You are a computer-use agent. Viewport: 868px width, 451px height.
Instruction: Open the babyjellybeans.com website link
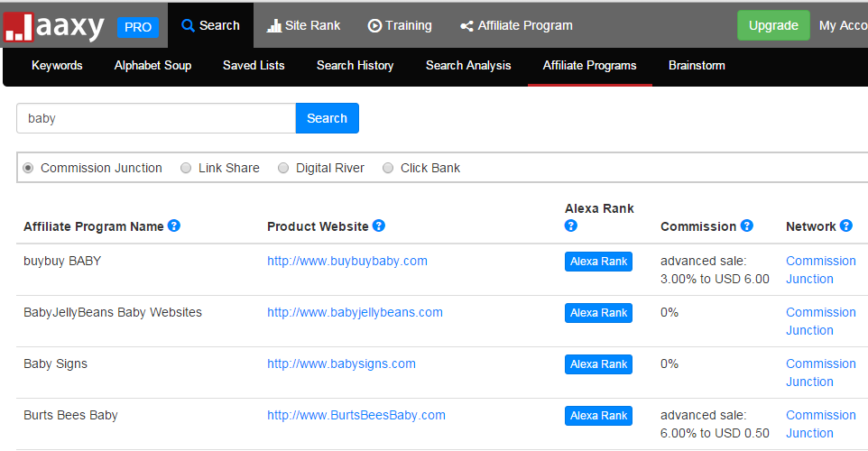[355, 312]
